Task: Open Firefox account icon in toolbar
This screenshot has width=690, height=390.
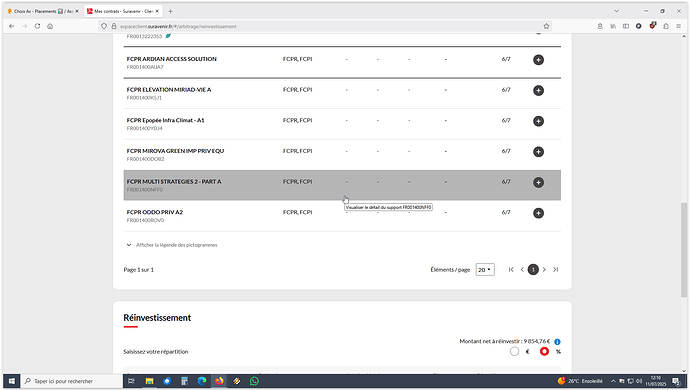Action: pyautogui.click(x=600, y=26)
